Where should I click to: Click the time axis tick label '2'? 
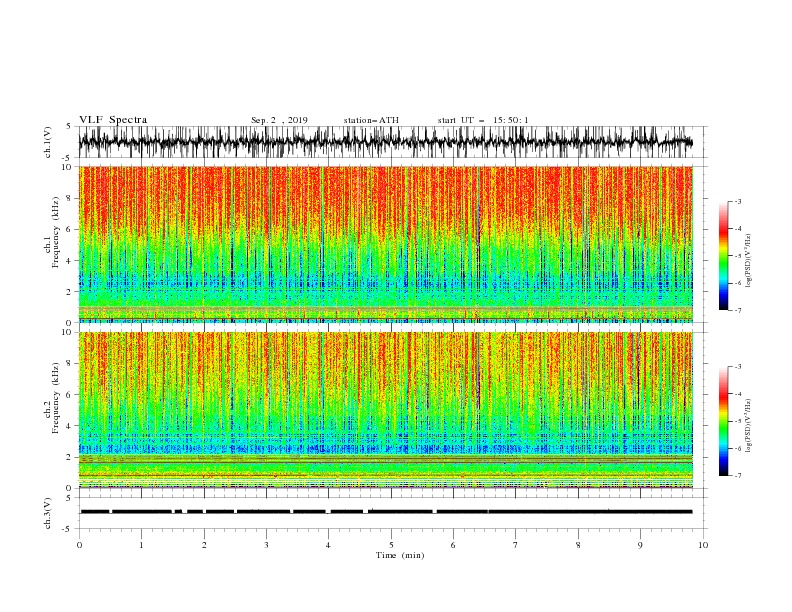pyautogui.click(x=204, y=545)
